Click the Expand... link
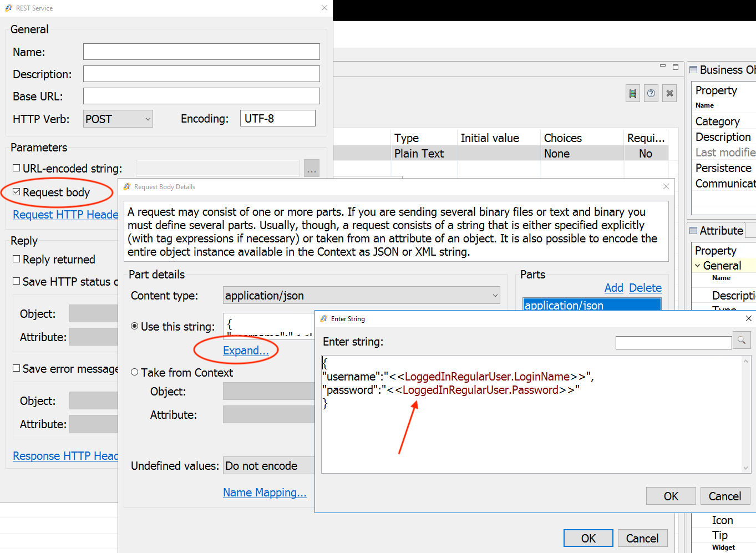Image resolution: width=756 pixels, height=553 pixels. (x=246, y=351)
